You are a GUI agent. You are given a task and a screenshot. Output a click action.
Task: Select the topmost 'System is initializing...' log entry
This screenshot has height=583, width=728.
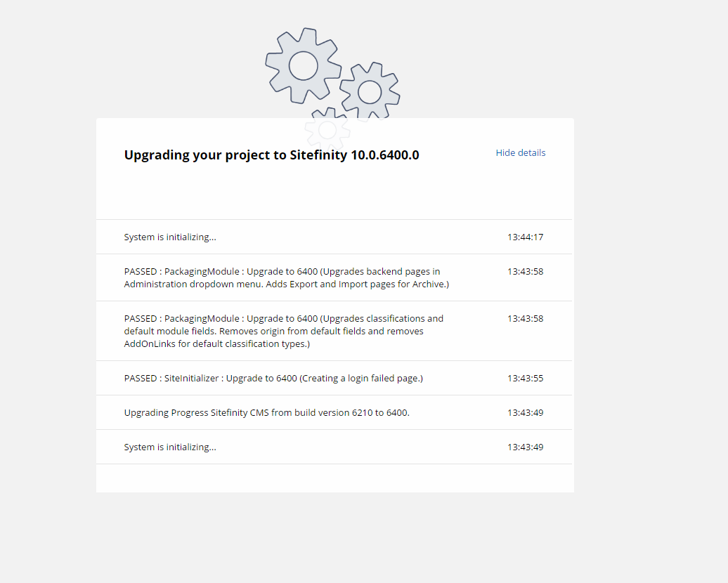click(170, 237)
